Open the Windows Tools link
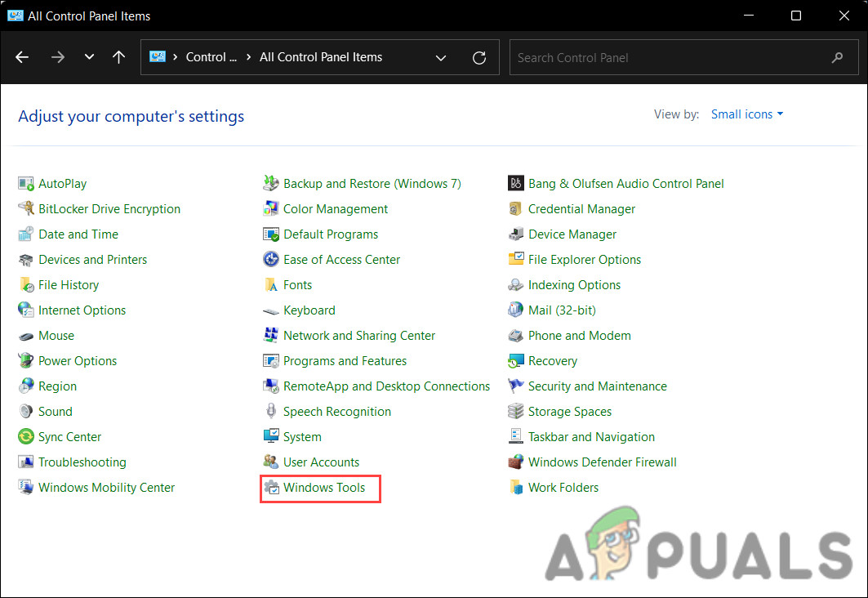The width and height of the screenshot is (868, 598). coord(324,488)
